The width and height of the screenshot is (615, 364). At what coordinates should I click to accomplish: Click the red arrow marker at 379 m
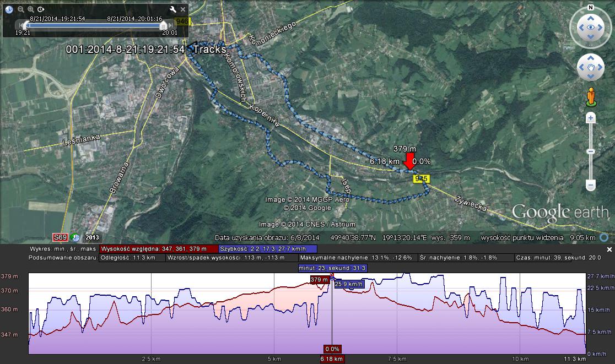pyautogui.click(x=409, y=161)
